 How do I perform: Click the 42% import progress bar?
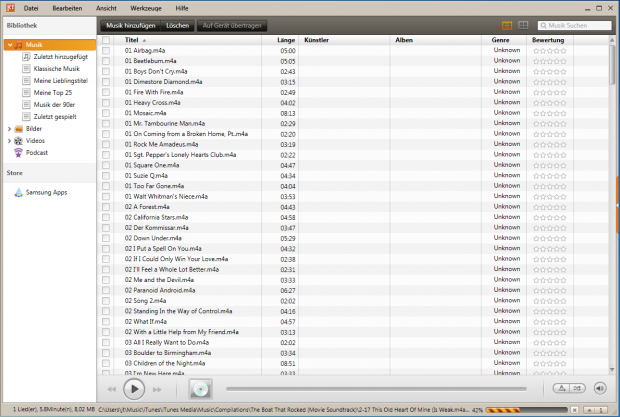tap(527, 410)
